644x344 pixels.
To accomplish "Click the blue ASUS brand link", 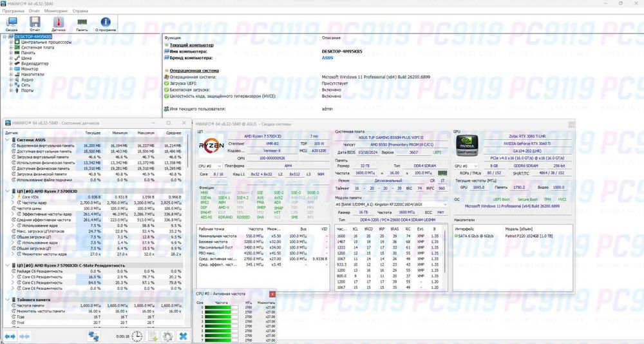I will (327, 58).
